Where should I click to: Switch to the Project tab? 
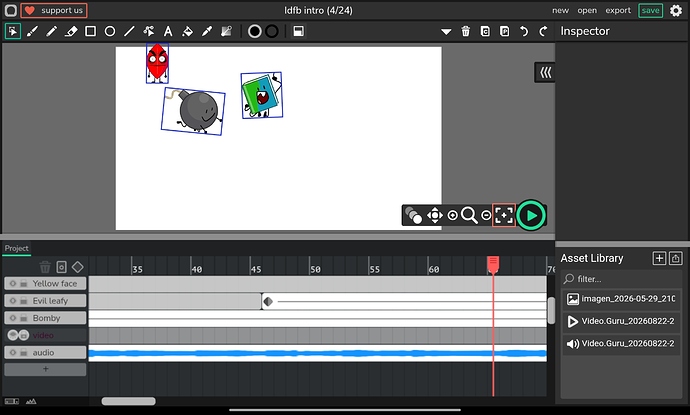[x=16, y=248]
